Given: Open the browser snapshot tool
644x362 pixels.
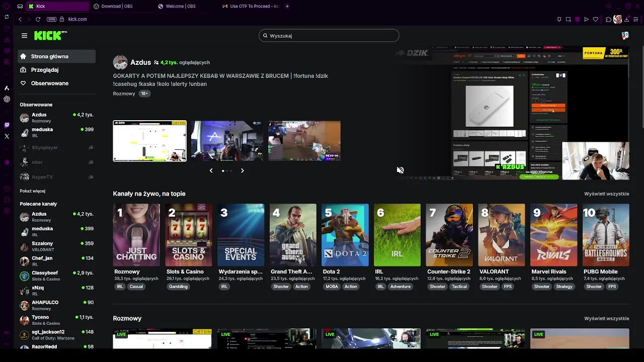Looking at the screenshot, I should click(x=568, y=19).
